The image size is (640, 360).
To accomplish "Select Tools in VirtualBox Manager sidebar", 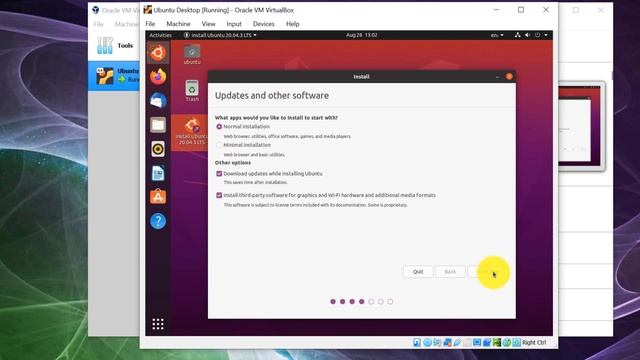I will point(115,45).
